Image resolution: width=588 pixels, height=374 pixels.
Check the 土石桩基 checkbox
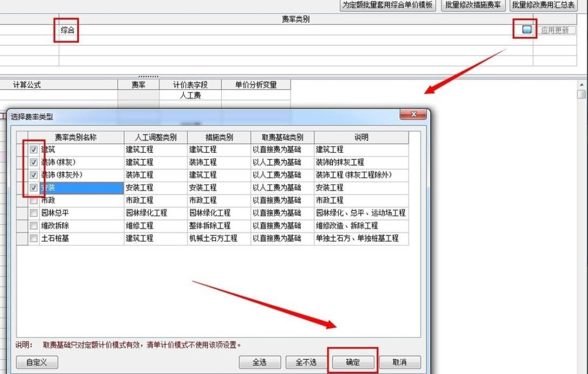pyautogui.click(x=34, y=238)
